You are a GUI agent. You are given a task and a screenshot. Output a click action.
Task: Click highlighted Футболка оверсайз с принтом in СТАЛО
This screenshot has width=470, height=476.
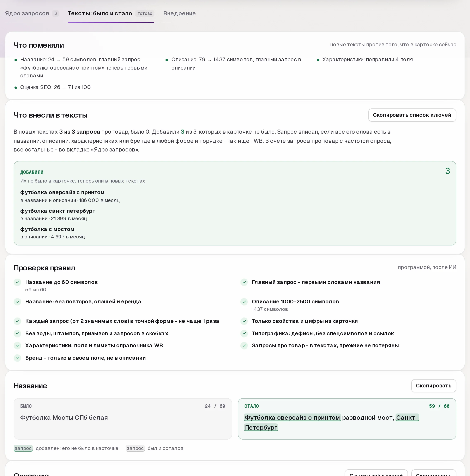pos(292,418)
